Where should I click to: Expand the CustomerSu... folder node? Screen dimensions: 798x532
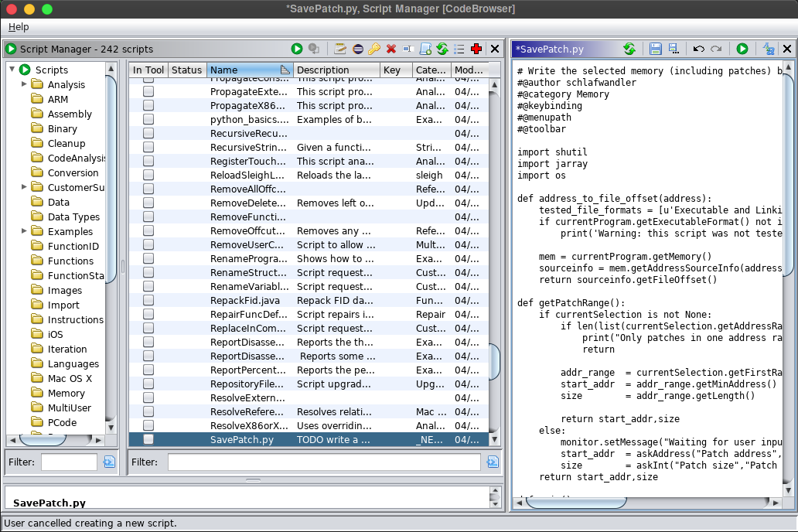[23, 187]
